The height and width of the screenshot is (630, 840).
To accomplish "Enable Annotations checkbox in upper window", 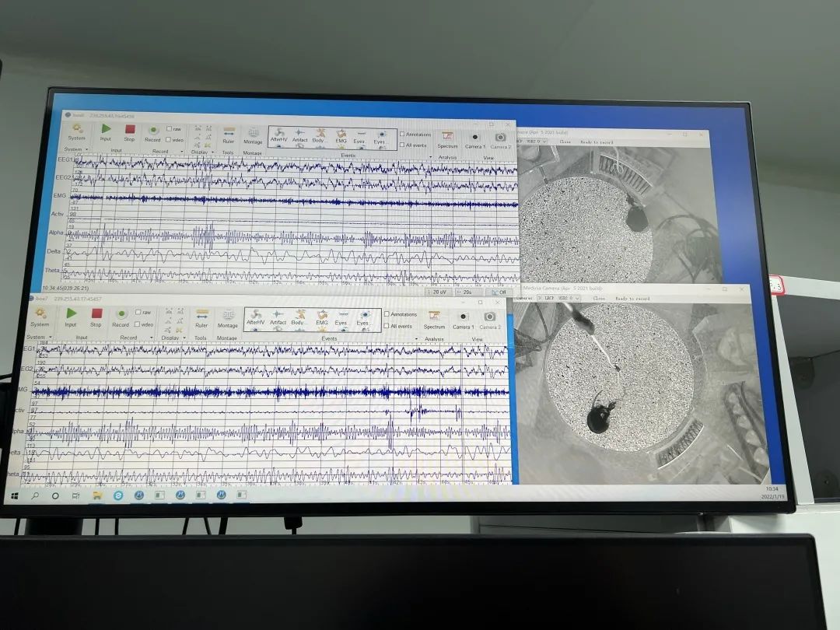I will (402, 134).
